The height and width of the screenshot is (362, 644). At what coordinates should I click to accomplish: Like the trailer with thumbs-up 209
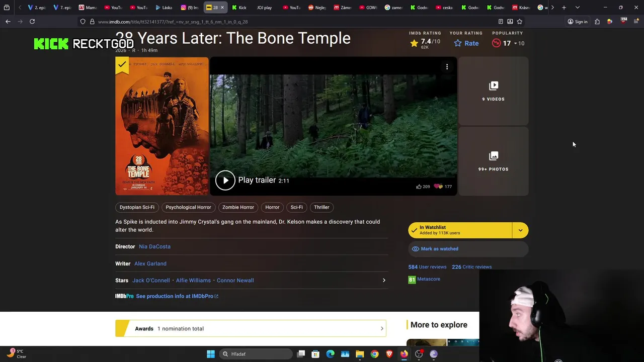423,187
